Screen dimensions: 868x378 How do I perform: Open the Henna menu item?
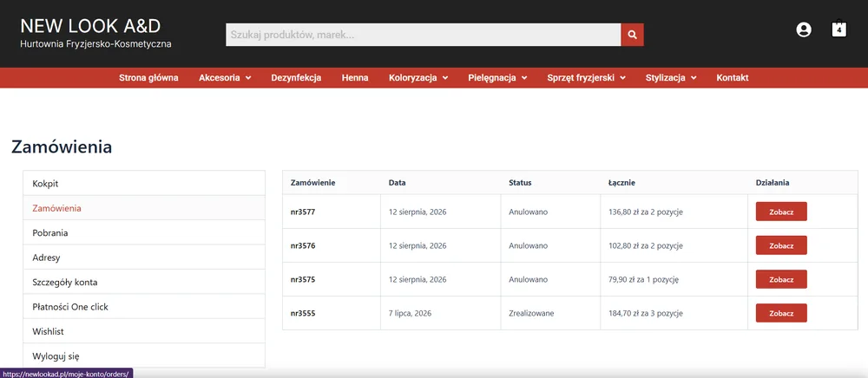click(x=355, y=78)
